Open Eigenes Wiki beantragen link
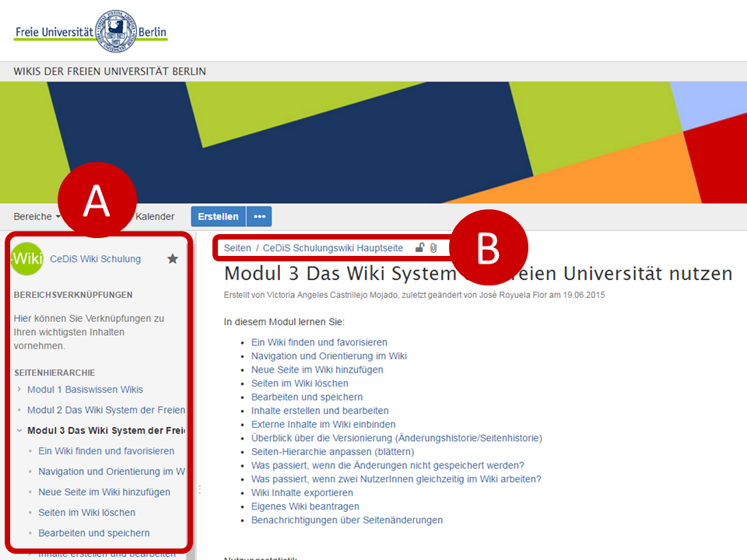The width and height of the screenshot is (747, 560). tap(305, 506)
